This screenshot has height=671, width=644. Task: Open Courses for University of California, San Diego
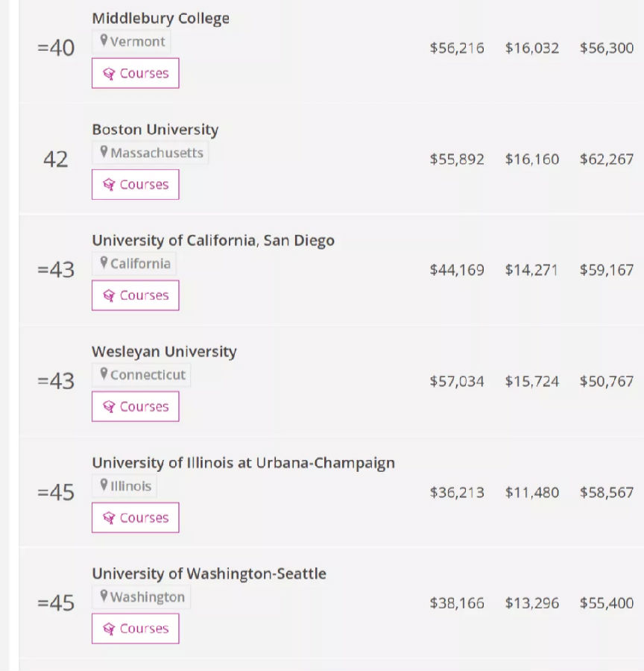coord(136,296)
